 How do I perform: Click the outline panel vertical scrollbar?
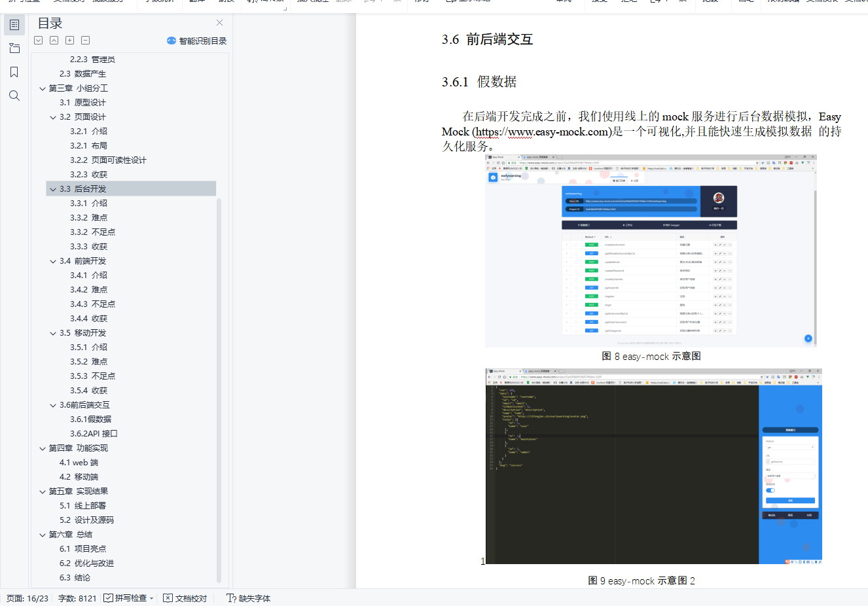point(219,390)
